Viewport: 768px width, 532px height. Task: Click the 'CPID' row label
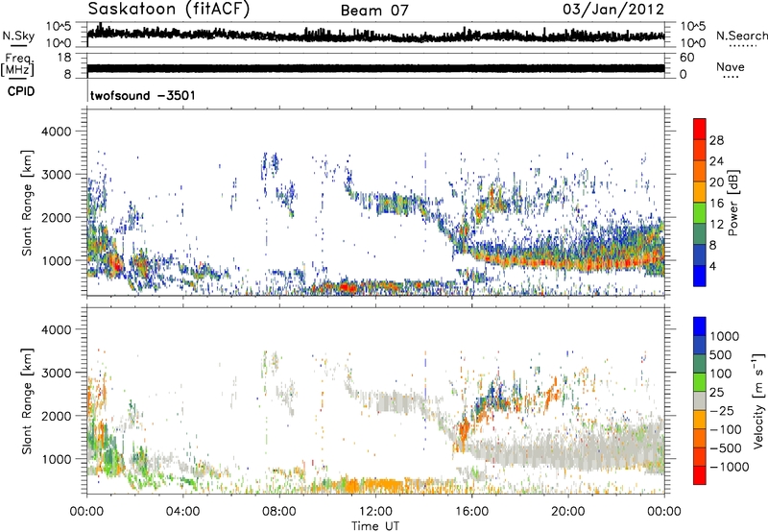(x=21, y=91)
